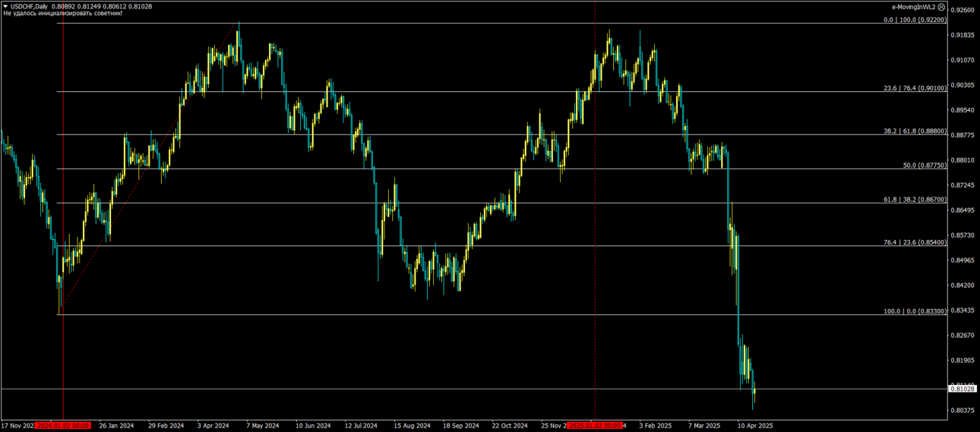The height and width of the screenshot is (432, 980).
Task: Click the 10 Jun 2024 date label
Action: [x=313, y=426]
